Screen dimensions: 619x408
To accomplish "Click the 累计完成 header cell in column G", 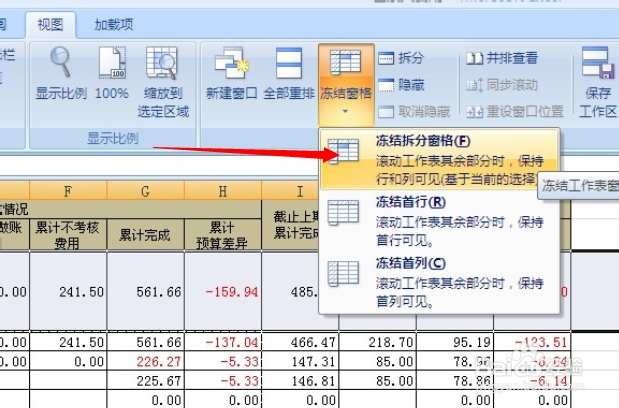I will [145, 235].
